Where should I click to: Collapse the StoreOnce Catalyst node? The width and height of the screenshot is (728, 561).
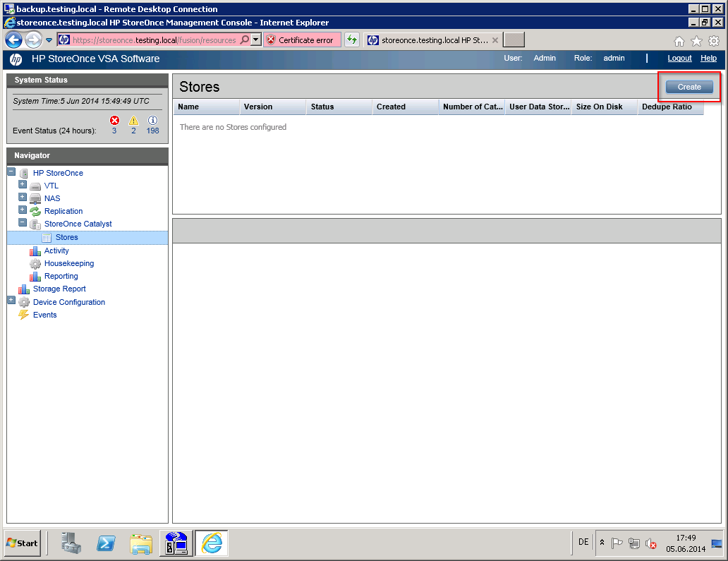coord(23,222)
